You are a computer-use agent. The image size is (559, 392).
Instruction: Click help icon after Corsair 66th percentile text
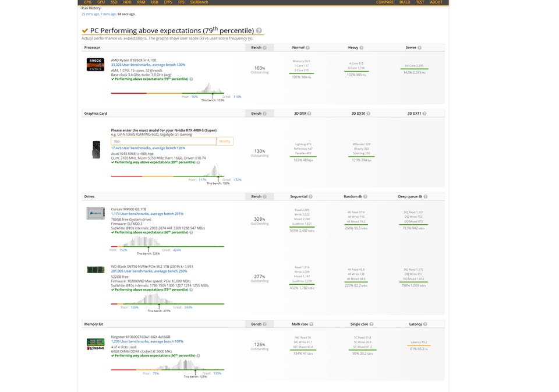coord(191,232)
